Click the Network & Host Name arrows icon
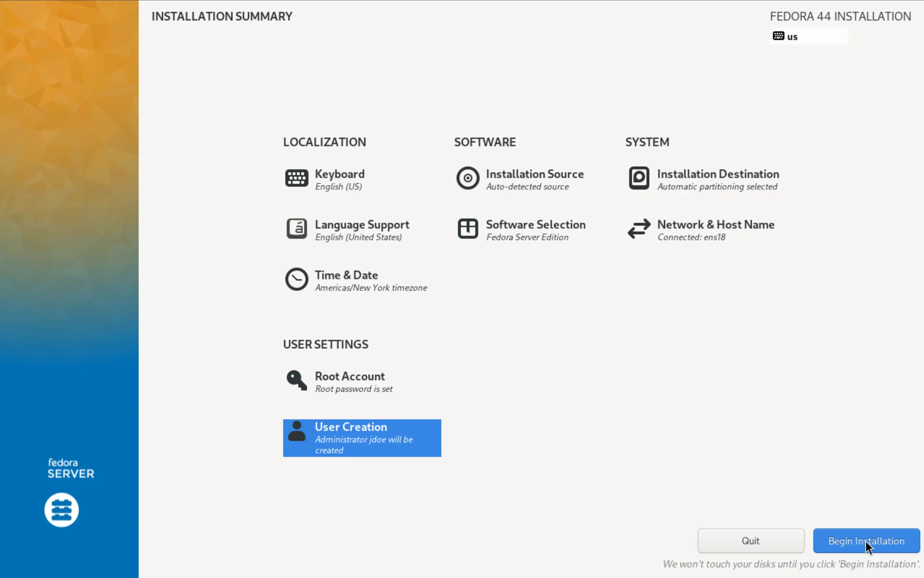 (639, 229)
